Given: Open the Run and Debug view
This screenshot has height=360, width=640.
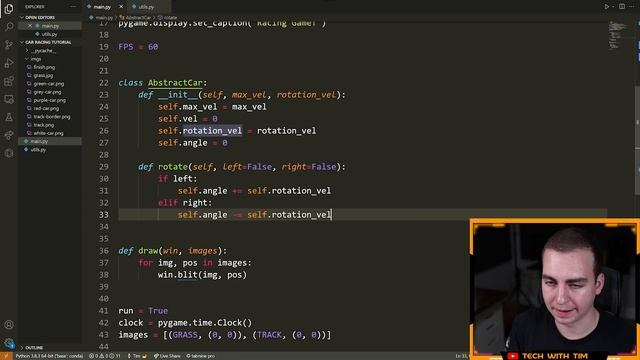Looking at the screenshot, I should coord(9,63).
